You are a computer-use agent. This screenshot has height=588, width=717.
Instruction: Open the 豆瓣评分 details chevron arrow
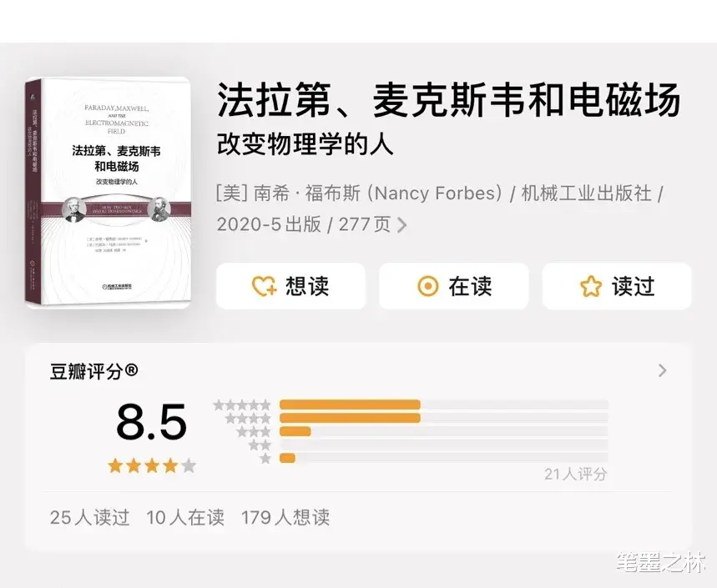[x=662, y=370]
